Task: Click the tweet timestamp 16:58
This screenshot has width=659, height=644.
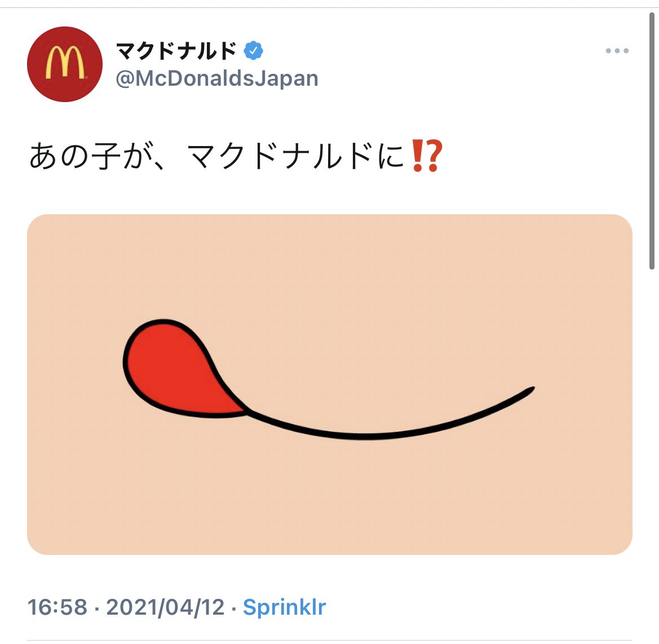Action: click(59, 607)
